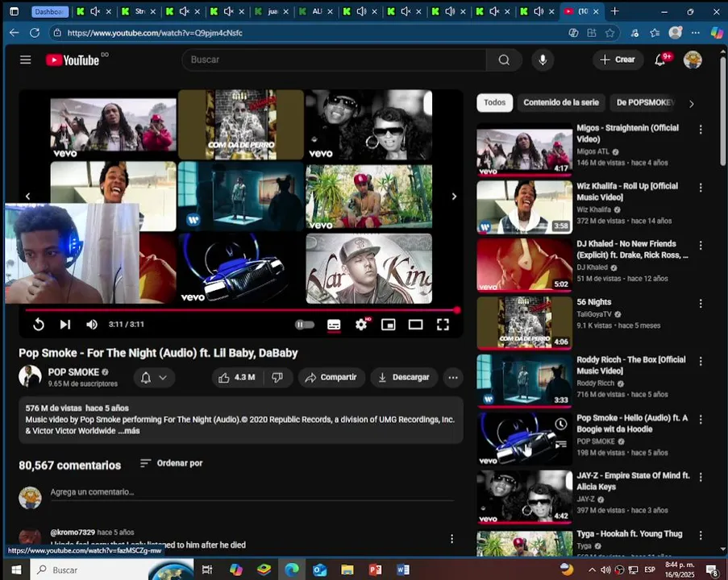Viewport: 728px width, 580px height.
Task: Open YouTube notifications bell
Action: [660, 60]
